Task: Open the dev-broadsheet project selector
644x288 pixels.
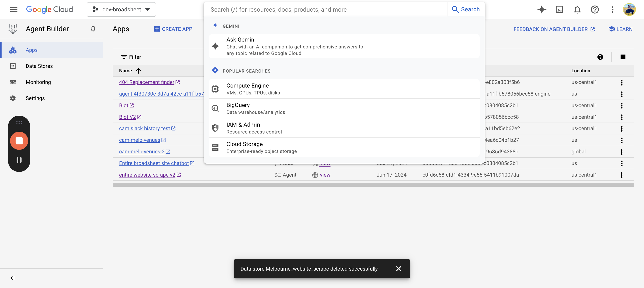Action: 121,9
